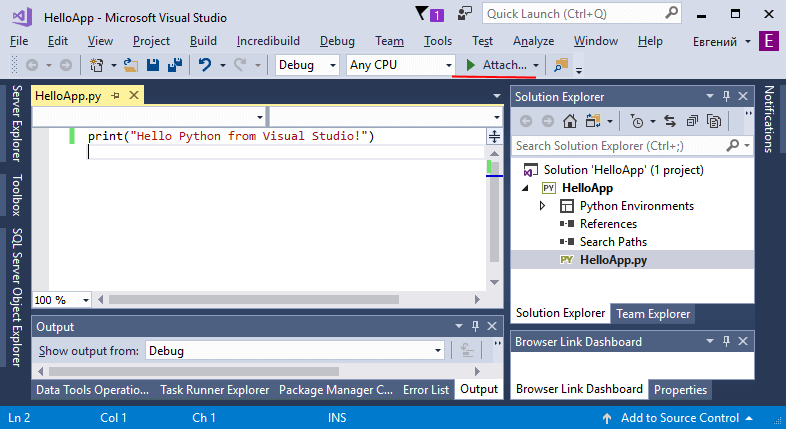Open the File menu
Image resolution: width=786 pixels, height=429 pixels.
[x=19, y=41]
